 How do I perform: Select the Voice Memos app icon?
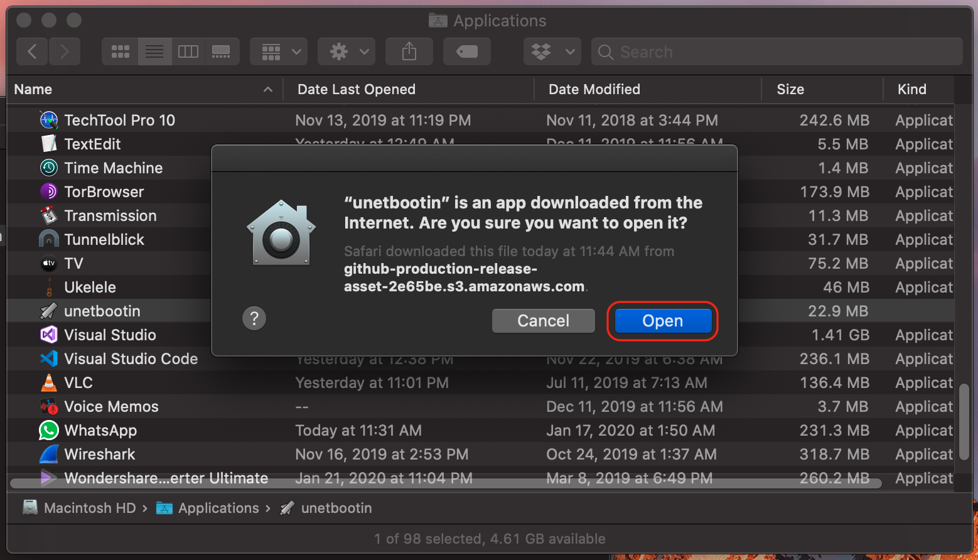click(x=49, y=406)
